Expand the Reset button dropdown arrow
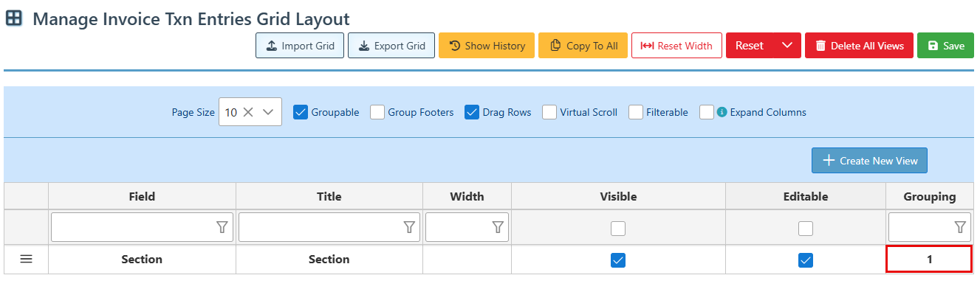 click(x=787, y=46)
